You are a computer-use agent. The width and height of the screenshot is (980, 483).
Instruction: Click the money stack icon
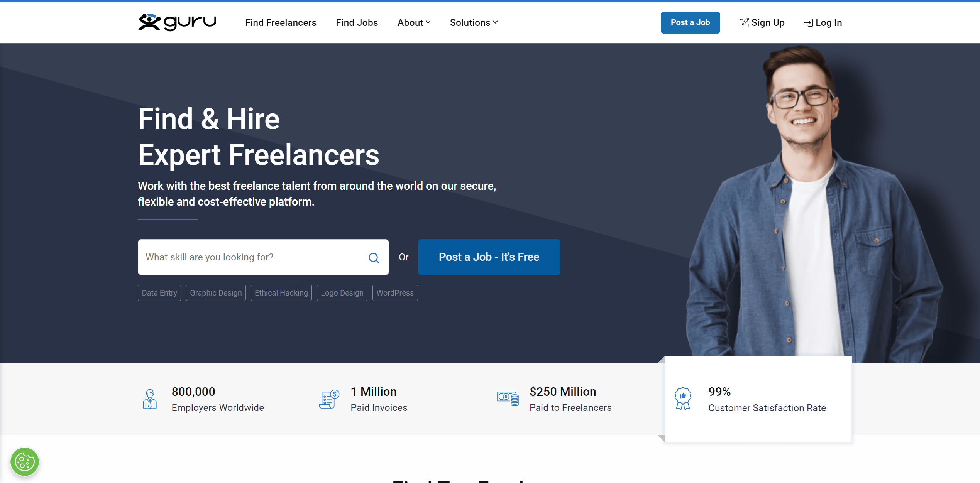[x=508, y=399]
